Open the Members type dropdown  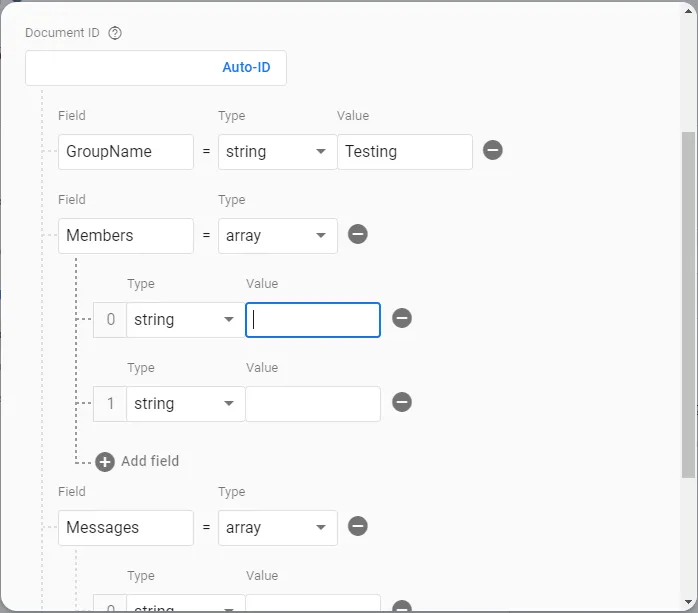pyautogui.click(x=277, y=236)
